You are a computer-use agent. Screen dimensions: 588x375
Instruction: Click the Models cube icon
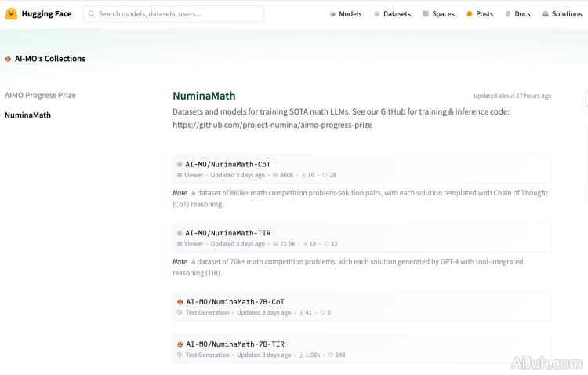(x=332, y=14)
